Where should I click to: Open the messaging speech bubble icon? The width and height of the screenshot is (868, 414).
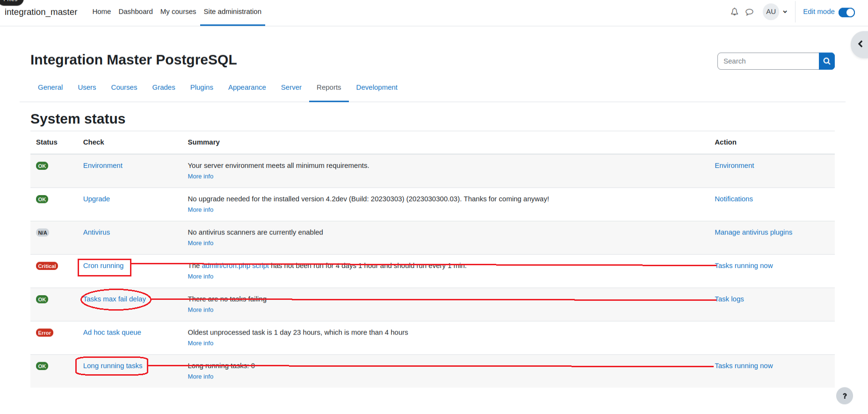(x=749, y=12)
